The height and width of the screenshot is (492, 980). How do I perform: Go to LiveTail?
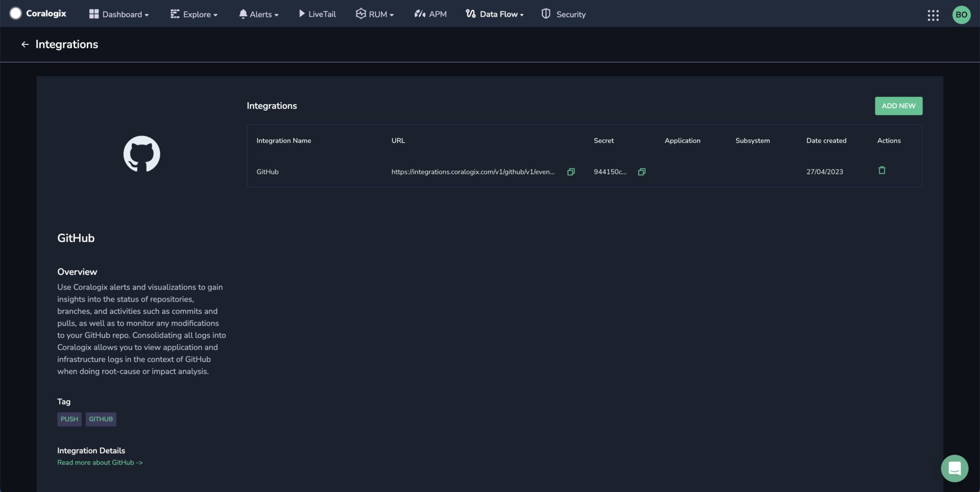[318, 14]
